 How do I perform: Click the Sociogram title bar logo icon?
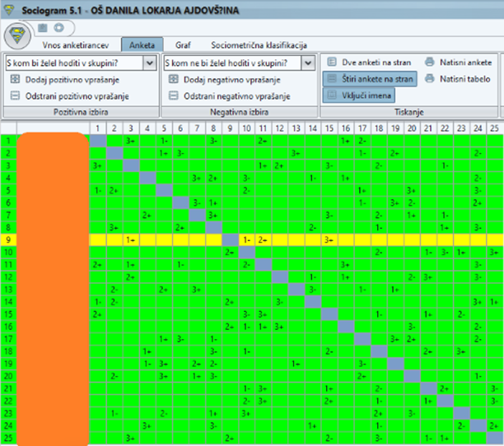tap(9, 10)
